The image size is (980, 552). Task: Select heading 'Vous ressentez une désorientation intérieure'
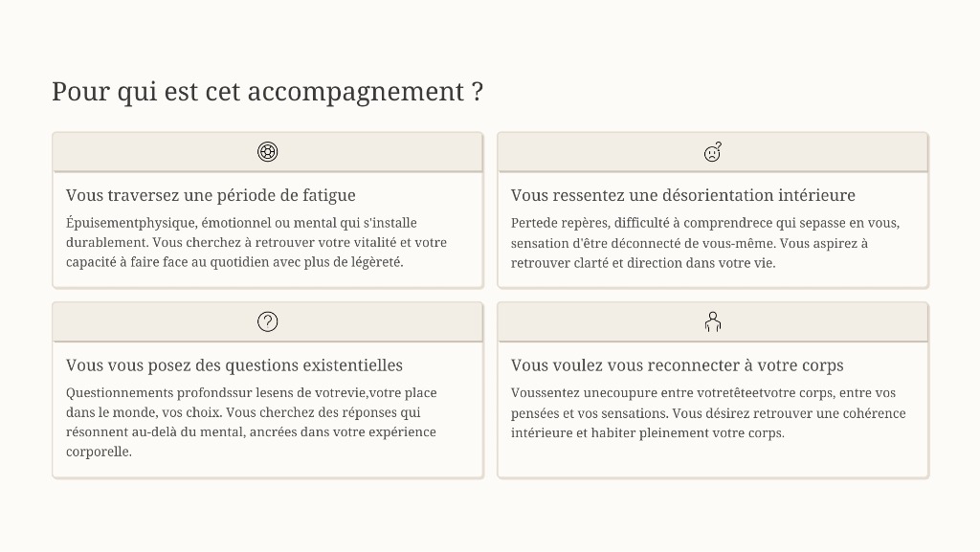tap(682, 195)
